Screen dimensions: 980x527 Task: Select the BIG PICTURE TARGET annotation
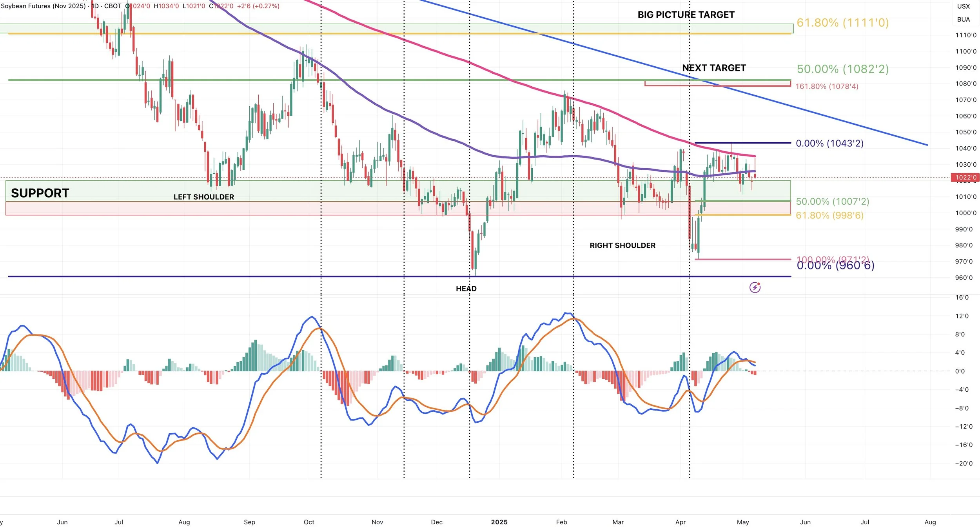(x=686, y=15)
